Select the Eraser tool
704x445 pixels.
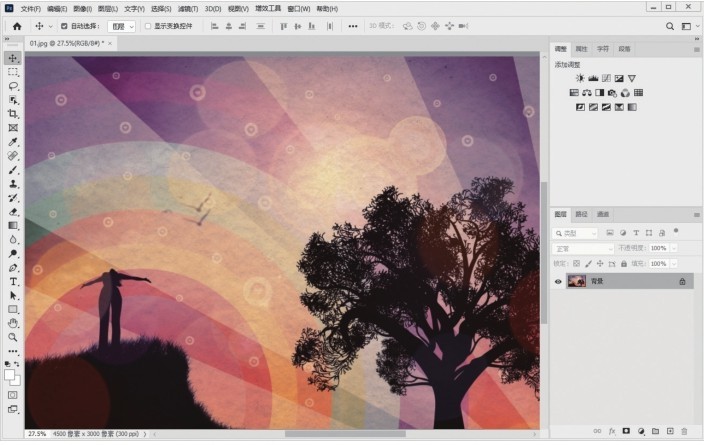click(x=13, y=211)
